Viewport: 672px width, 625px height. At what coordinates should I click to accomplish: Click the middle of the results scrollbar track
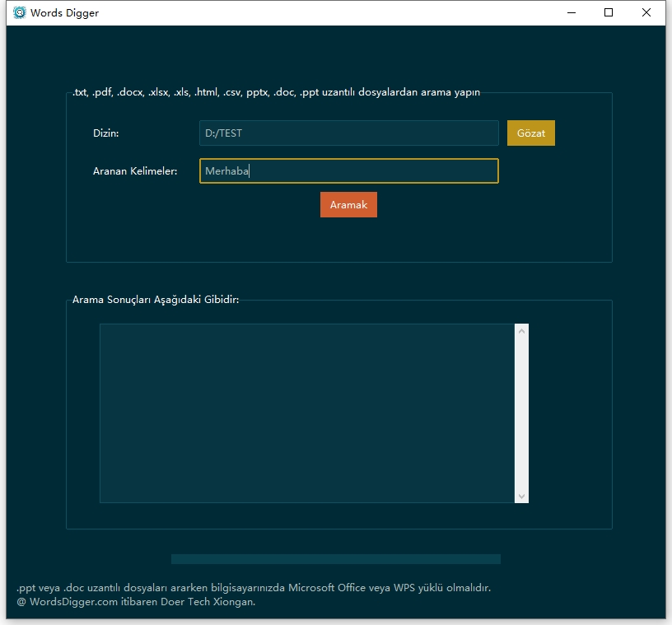[x=520, y=413]
